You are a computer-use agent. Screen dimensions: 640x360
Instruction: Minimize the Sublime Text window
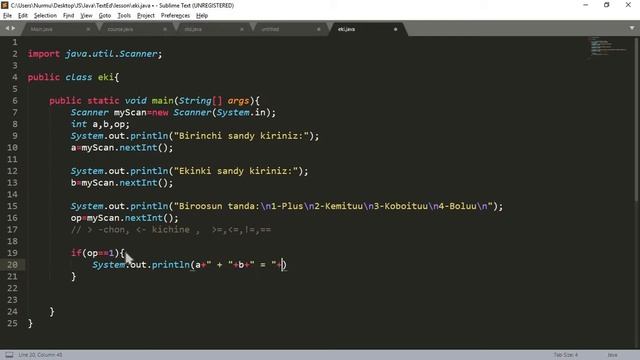click(585, 5)
